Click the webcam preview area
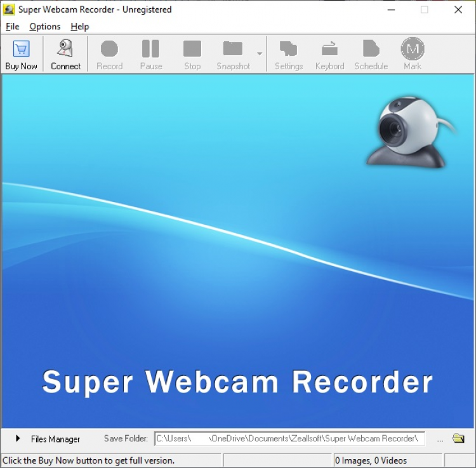The height and width of the screenshot is (468, 476). coord(238,254)
